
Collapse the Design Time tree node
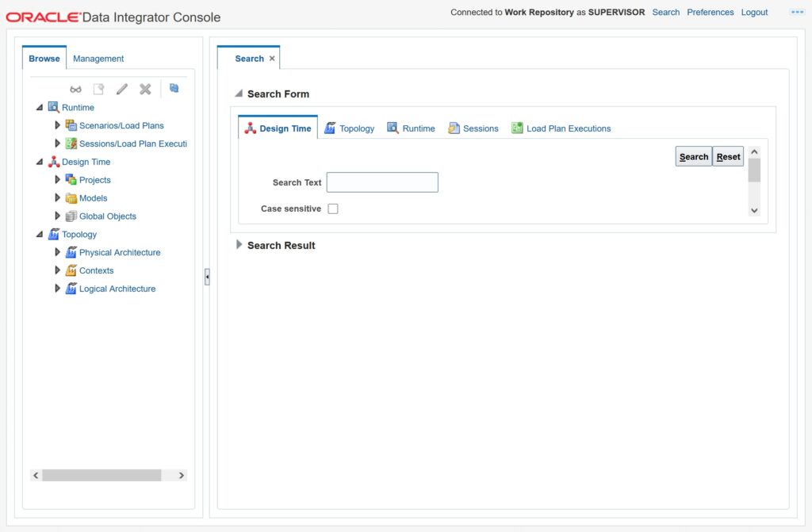pos(40,162)
